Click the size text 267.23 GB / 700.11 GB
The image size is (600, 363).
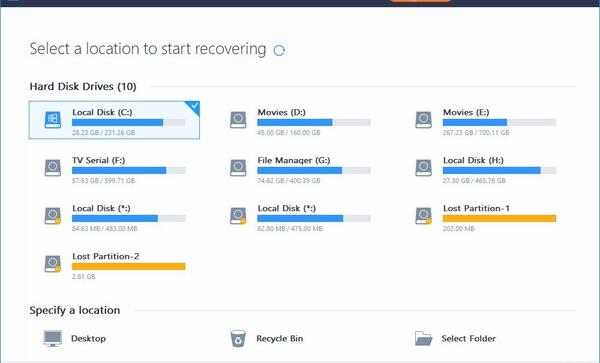click(x=476, y=133)
